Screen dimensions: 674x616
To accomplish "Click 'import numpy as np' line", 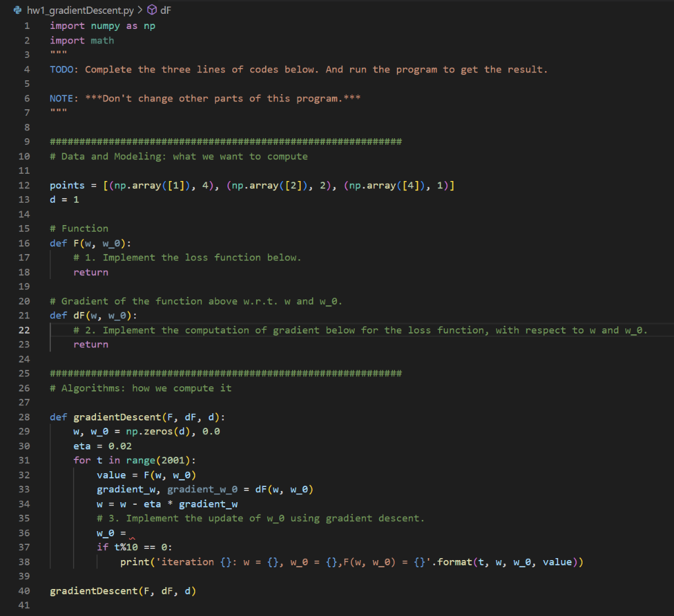I will (103, 26).
